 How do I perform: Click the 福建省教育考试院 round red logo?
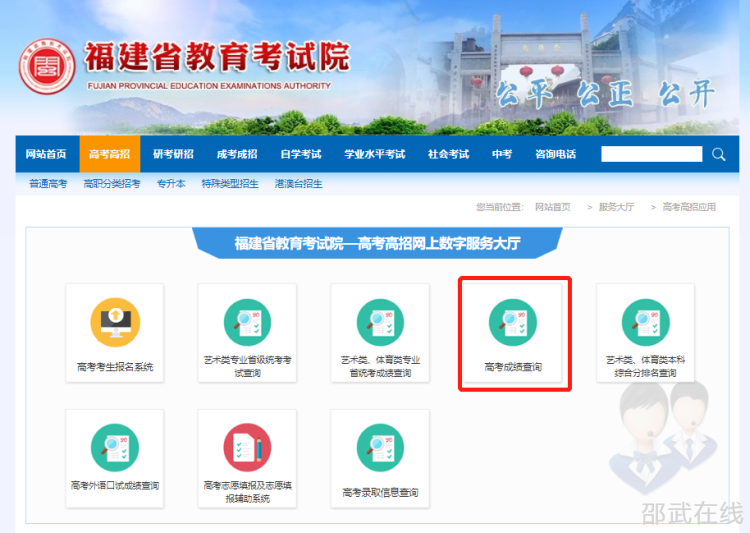[47, 66]
